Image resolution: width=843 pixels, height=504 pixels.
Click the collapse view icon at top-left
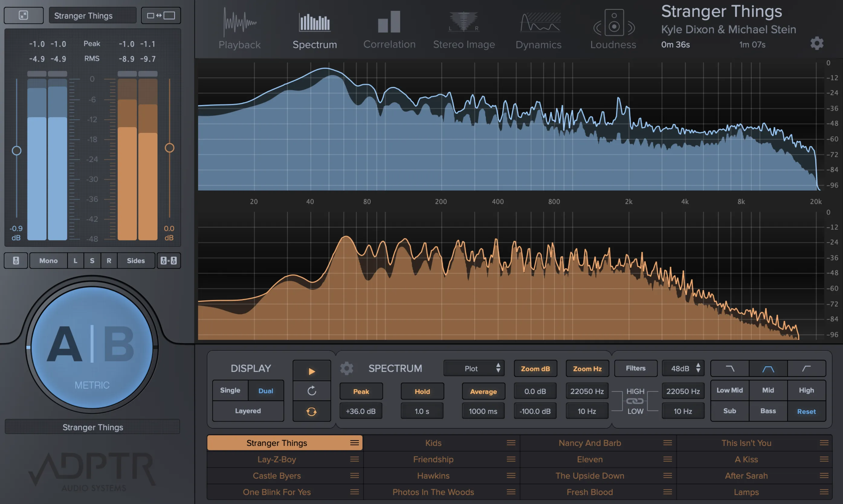24,15
